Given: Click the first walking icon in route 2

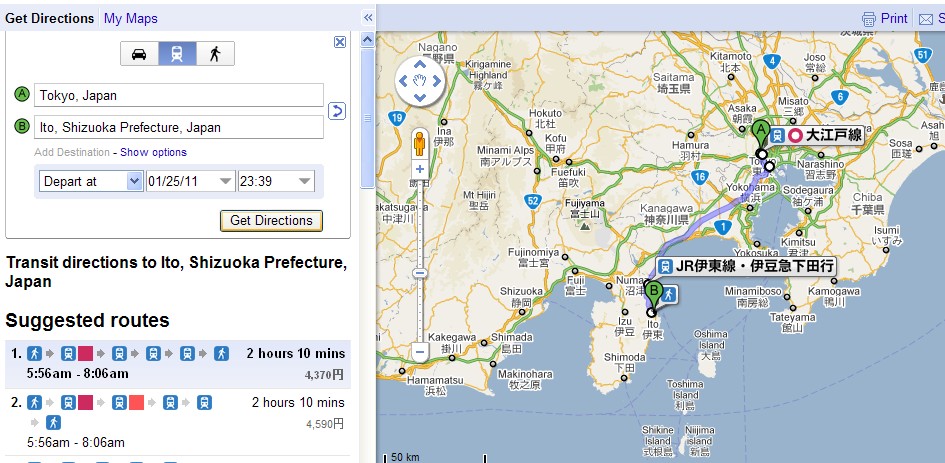Looking at the screenshot, I should 34,403.
